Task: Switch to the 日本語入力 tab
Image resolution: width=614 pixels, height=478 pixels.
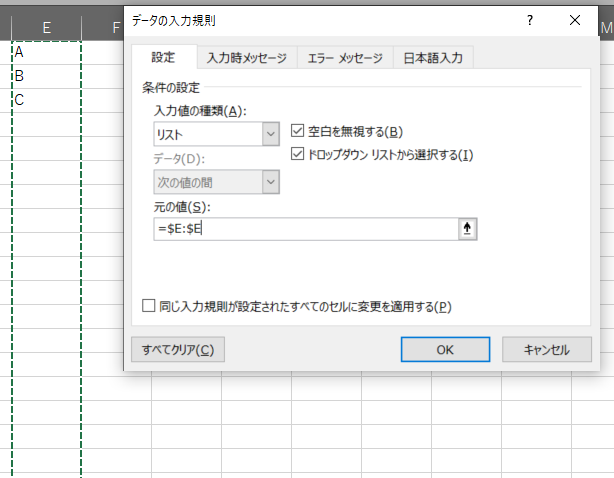Action: [x=433, y=58]
